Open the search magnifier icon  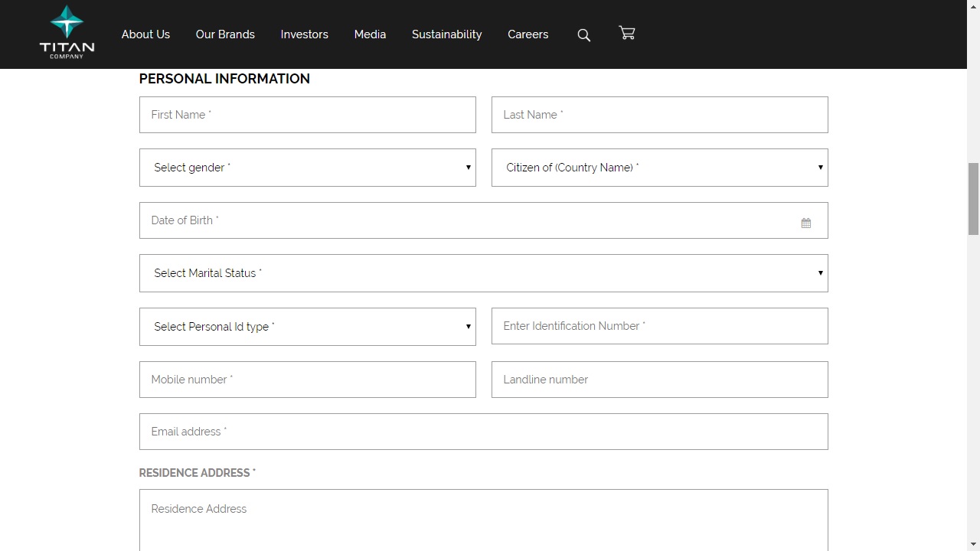(583, 35)
